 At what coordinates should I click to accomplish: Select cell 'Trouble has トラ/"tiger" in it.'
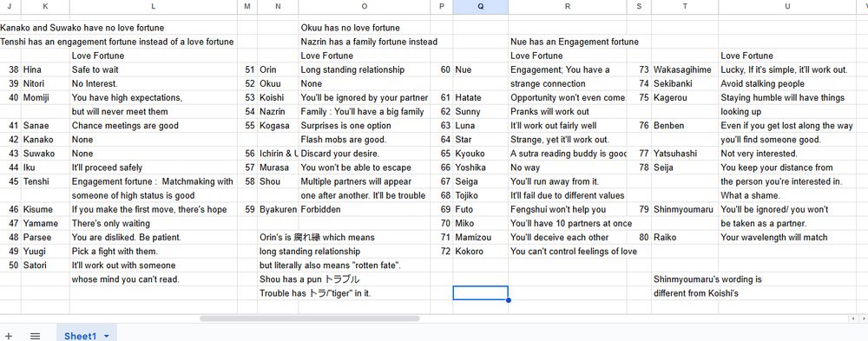(315, 293)
